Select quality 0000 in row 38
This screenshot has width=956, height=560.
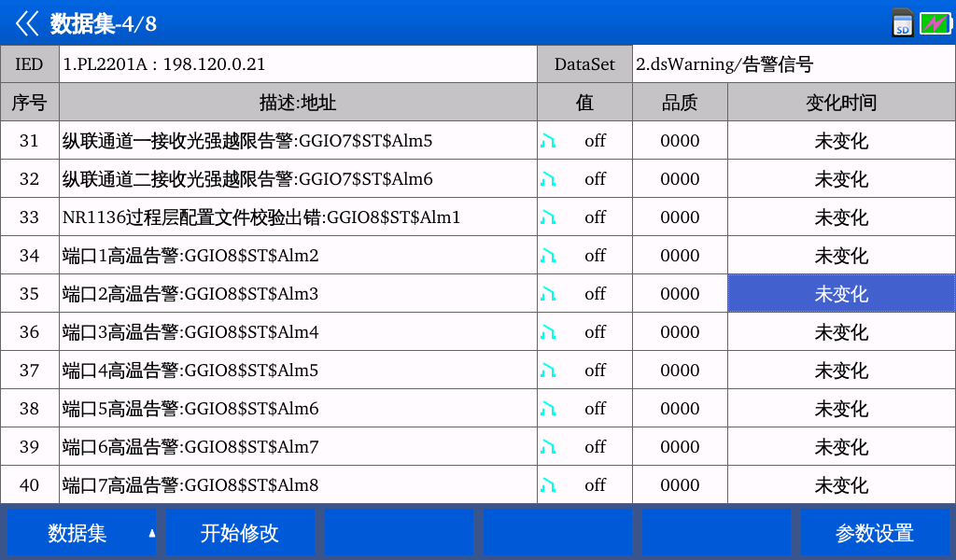680,409
